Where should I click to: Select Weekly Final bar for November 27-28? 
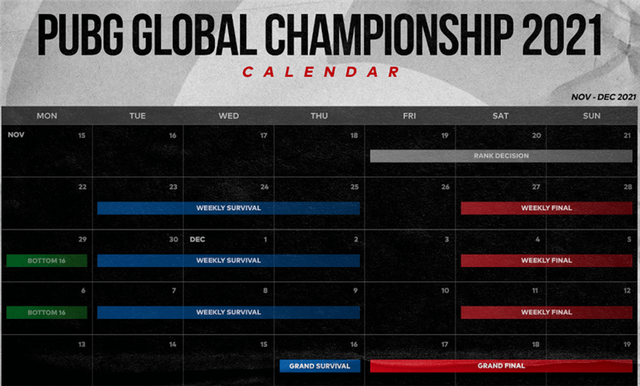547,208
